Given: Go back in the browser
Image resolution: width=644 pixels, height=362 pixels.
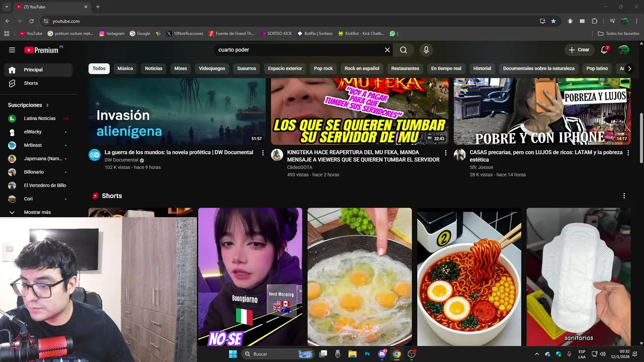Looking at the screenshot, I should pos(7,21).
